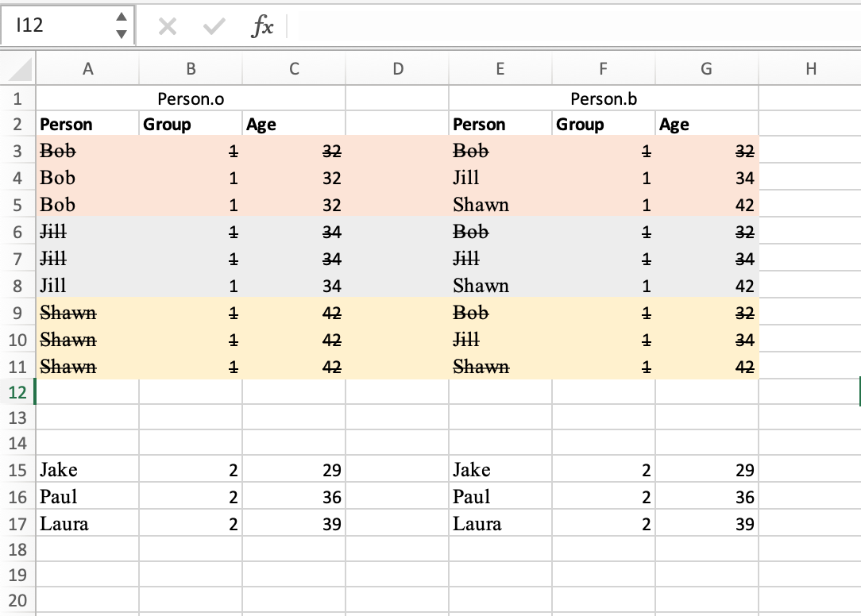Viewport: 861px width, 616px height.
Task: Click the Group header in column B
Action: pos(191,125)
